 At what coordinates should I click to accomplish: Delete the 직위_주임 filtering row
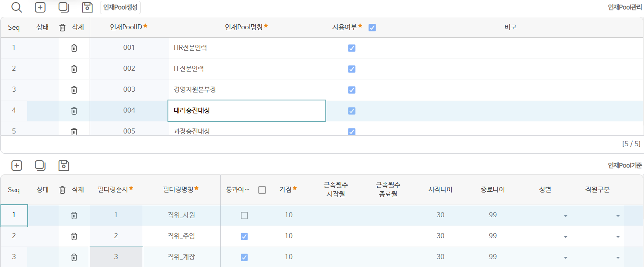[74, 236]
